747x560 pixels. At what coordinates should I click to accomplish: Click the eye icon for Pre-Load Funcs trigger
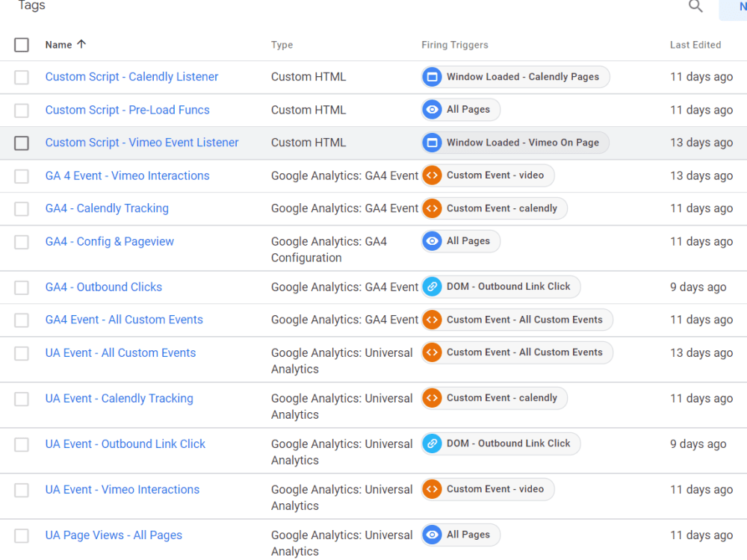point(432,110)
